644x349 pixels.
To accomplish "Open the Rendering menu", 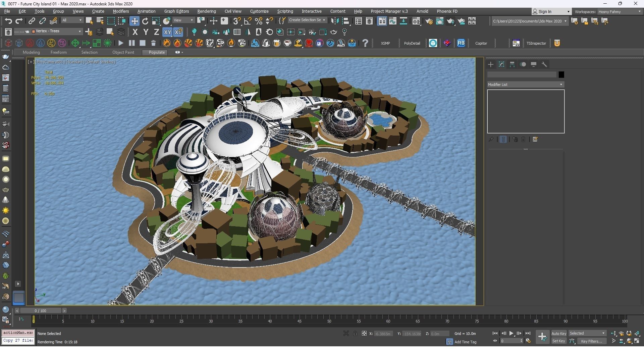I will coord(207,11).
